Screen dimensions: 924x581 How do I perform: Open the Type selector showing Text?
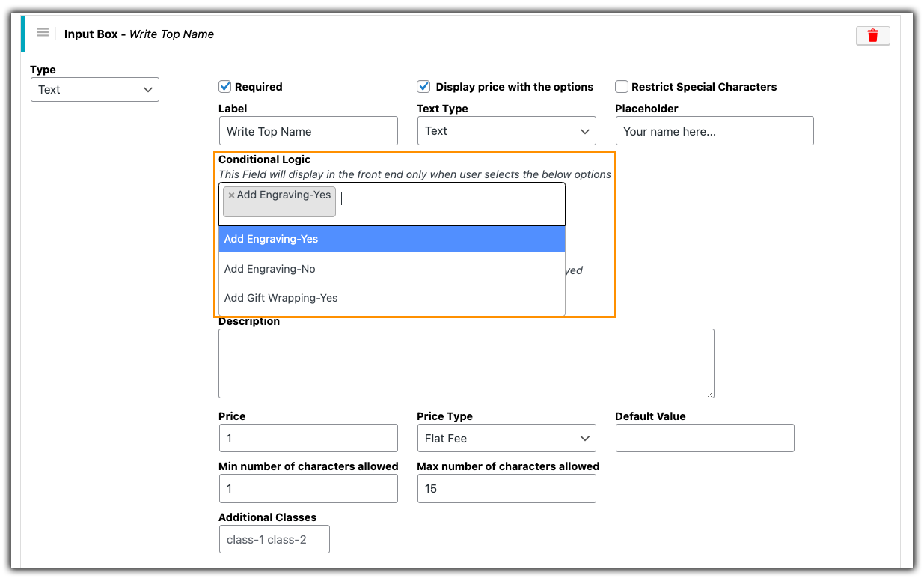coord(94,89)
